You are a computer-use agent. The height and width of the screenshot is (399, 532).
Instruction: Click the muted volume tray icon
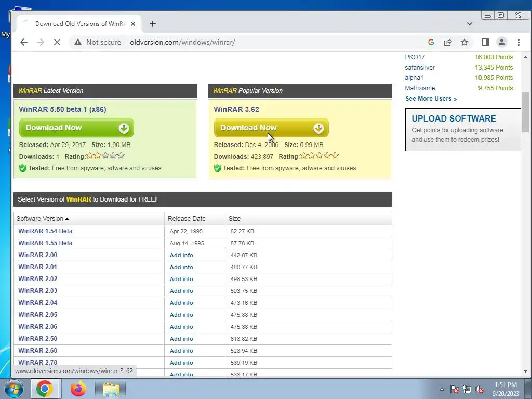tap(480, 390)
